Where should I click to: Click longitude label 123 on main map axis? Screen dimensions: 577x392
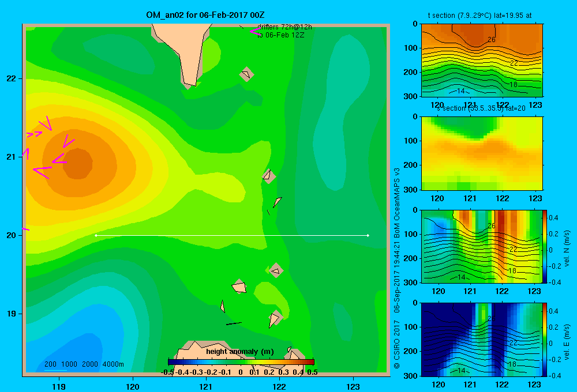coord(353,386)
